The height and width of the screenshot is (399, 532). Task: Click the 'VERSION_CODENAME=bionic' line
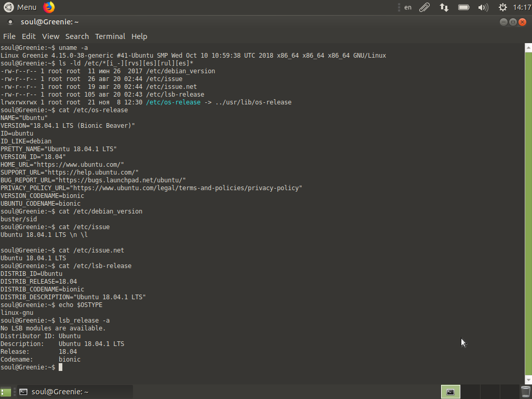point(42,196)
